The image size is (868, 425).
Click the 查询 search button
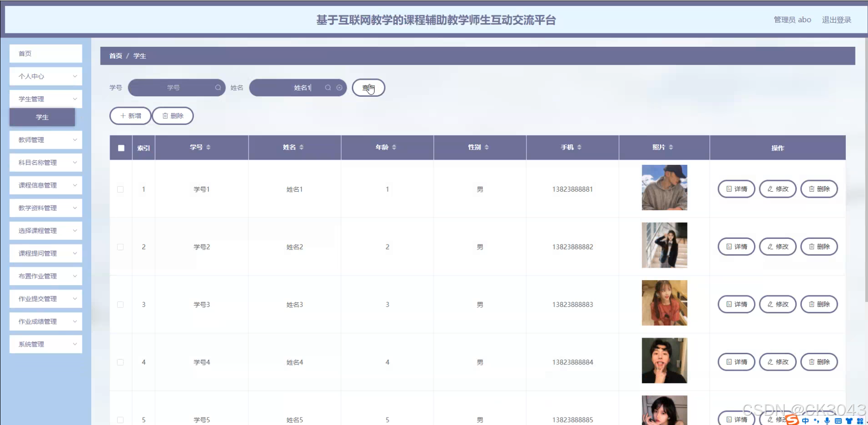[368, 87]
